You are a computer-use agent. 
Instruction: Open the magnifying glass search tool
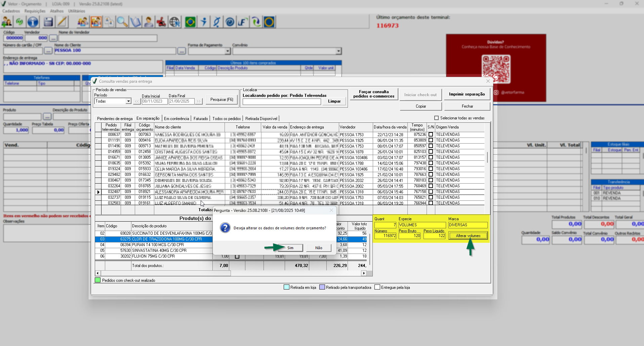pyautogui.click(x=122, y=22)
